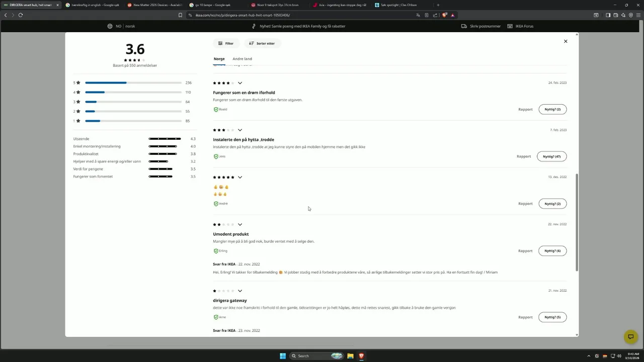Viewport: 644px width, 362px height.
Task: Open reader mode icon in address bar
Action: click(427, 15)
